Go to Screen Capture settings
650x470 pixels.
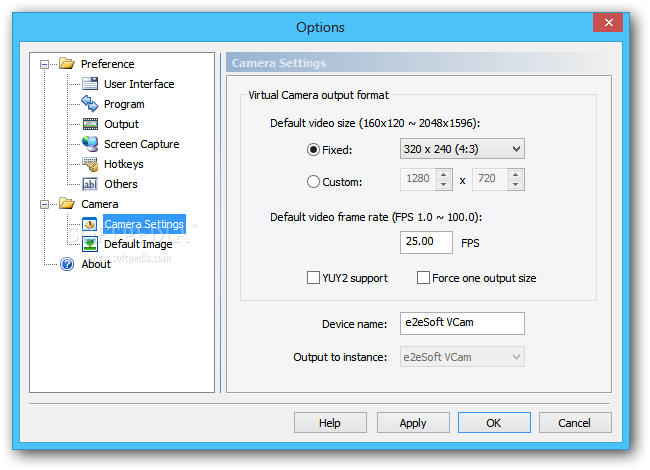tap(141, 144)
